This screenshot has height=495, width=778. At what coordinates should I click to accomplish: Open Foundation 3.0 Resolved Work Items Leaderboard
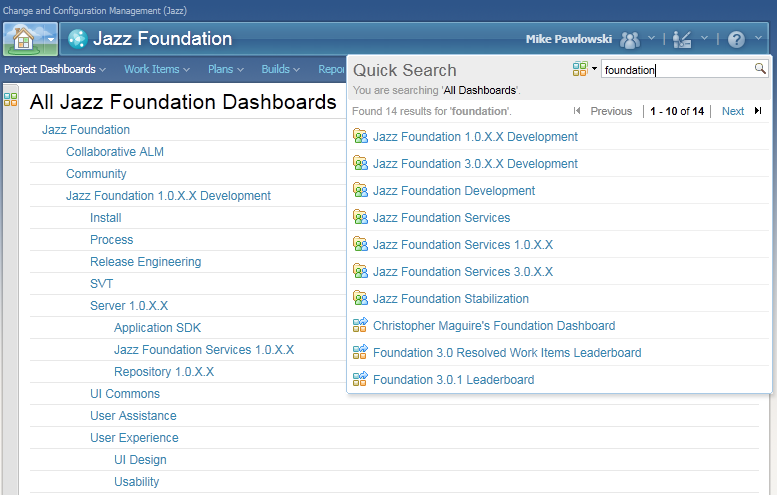coord(507,353)
